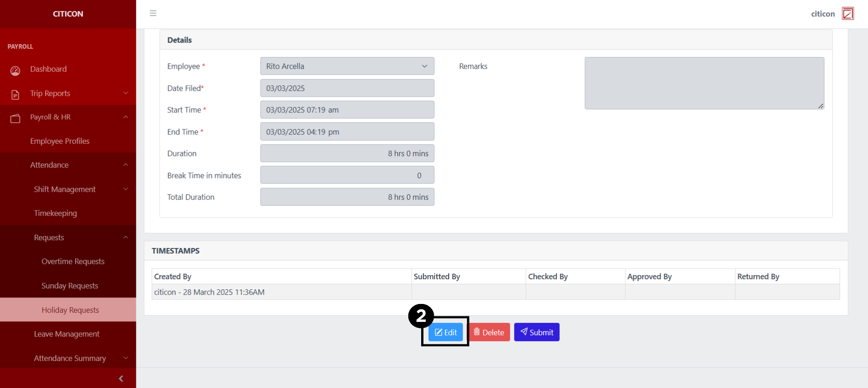Open Overtime Requests page

(73, 261)
